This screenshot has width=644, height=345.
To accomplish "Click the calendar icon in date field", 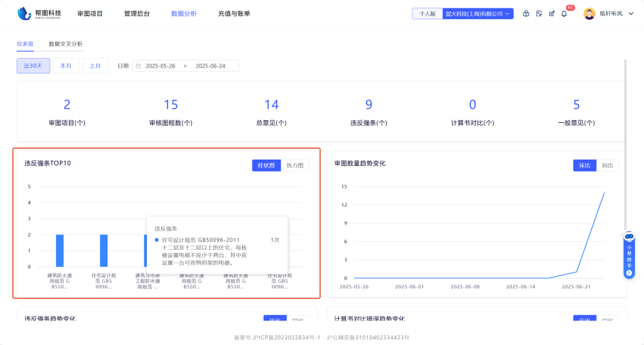I will pyautogui.click(x=138, y=66).
